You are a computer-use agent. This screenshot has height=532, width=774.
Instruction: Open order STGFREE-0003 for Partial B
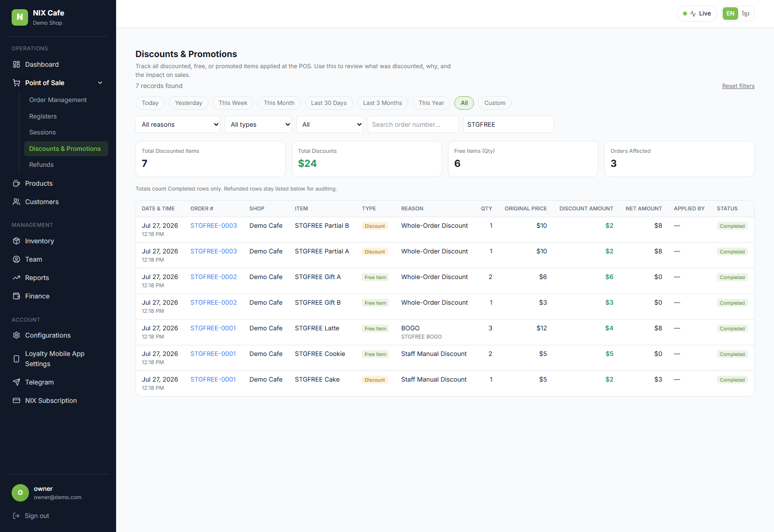(x=214, y=225)
